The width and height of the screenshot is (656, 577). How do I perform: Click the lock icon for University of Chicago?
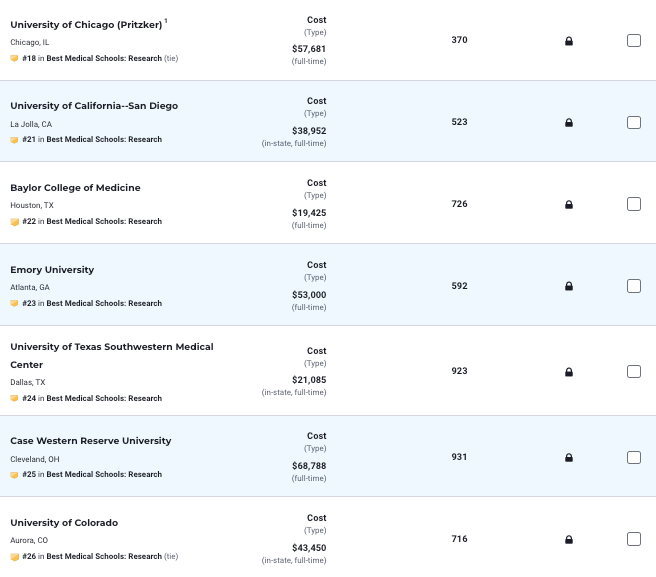569,41
